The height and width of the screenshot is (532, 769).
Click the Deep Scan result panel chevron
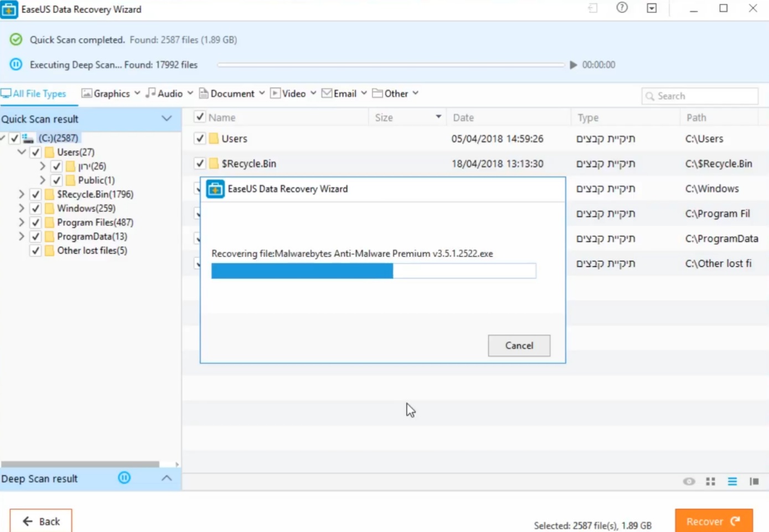coord(167,478)
